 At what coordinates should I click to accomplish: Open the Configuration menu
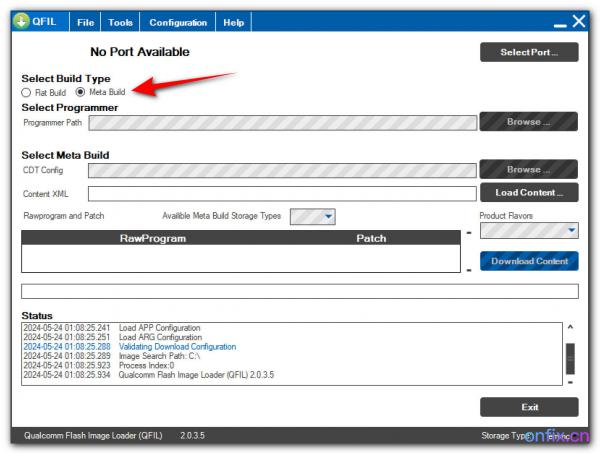pos(178,23)
